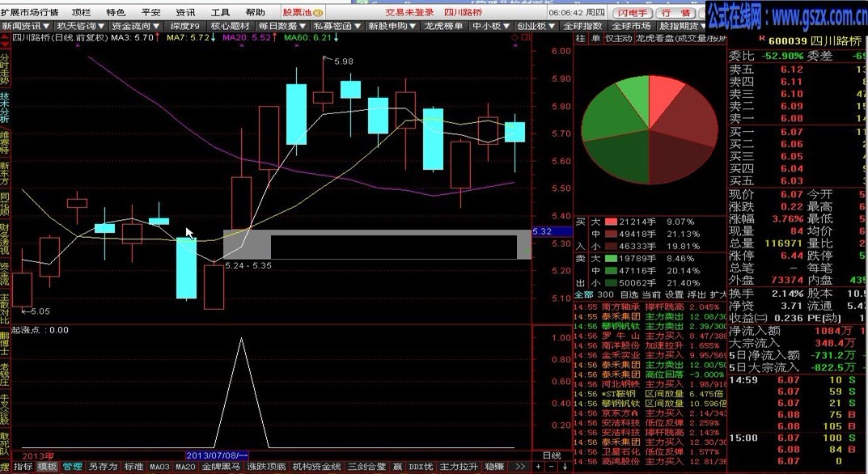The height and width of the screenshot is (474, 868).
Task: Select the DDX优 template
Action: [421, 467]
